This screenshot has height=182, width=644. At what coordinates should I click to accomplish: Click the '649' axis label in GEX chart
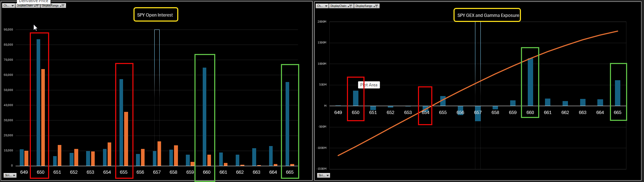338,113
